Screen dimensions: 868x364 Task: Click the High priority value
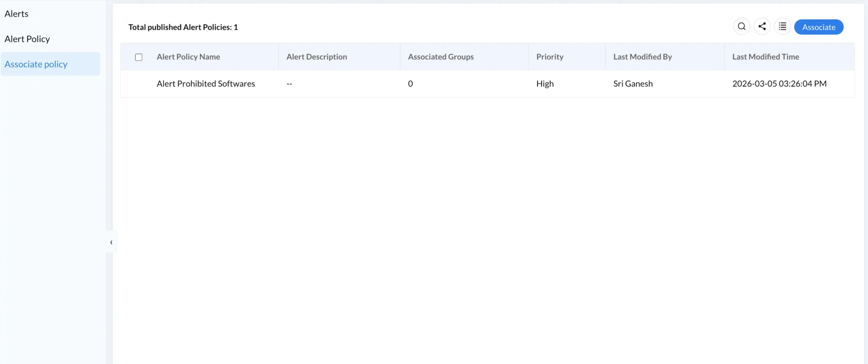coord(545,83)
